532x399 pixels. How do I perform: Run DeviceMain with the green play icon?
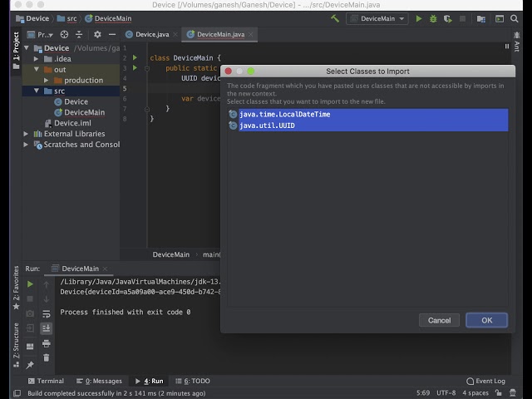pyautogui.click(x=419, y=18)
